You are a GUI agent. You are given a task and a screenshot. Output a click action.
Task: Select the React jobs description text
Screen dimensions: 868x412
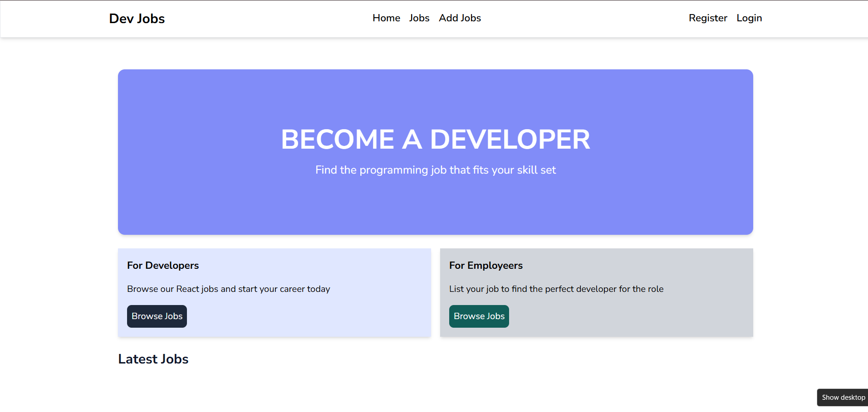228,289
